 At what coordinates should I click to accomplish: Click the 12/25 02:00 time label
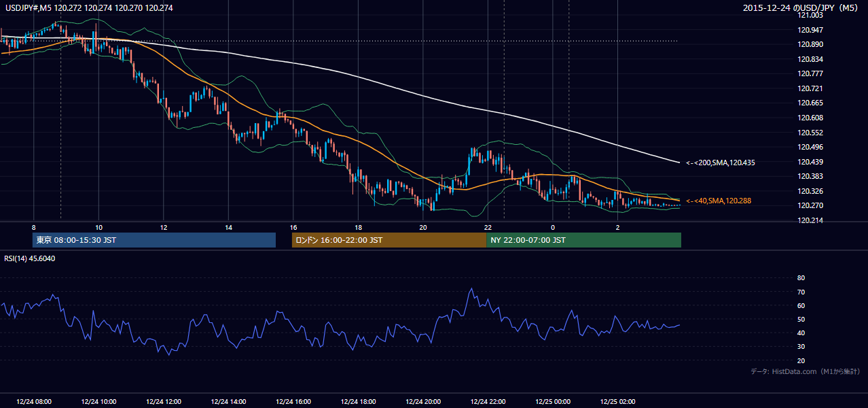click(x=617, y=402)
